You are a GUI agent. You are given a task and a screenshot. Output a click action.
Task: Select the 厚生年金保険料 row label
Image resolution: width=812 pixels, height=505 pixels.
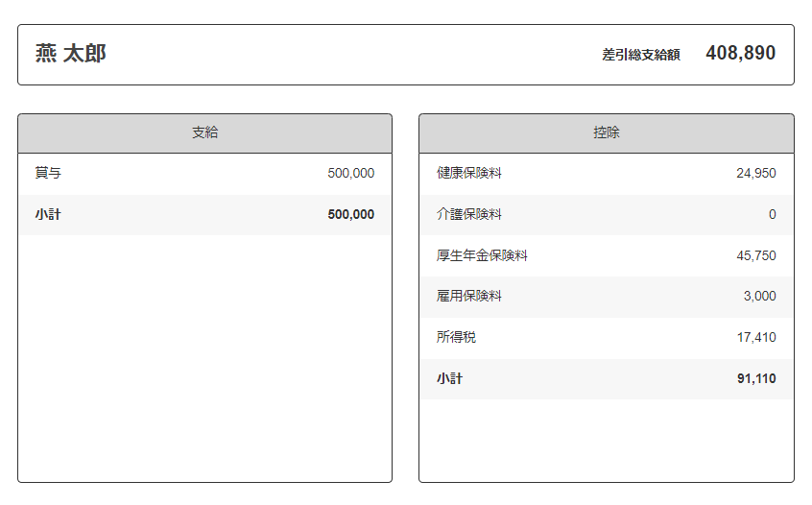pos(482,255)
